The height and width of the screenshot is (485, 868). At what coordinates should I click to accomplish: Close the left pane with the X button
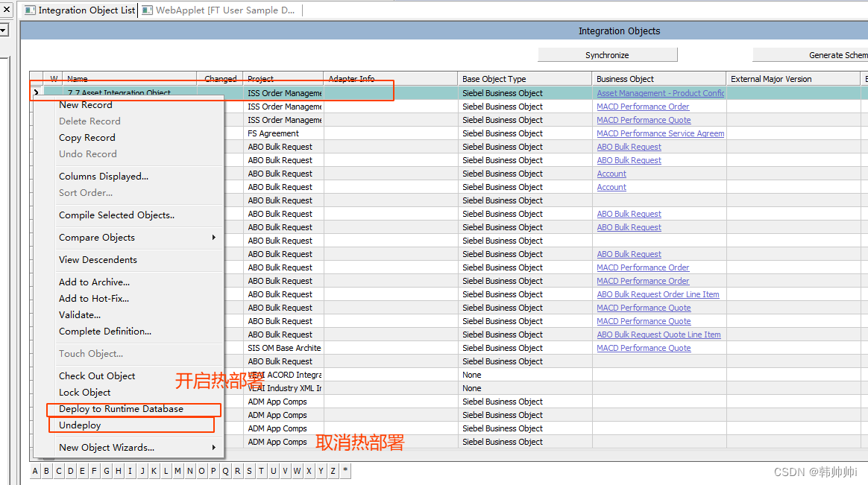[x=7, y=10]
